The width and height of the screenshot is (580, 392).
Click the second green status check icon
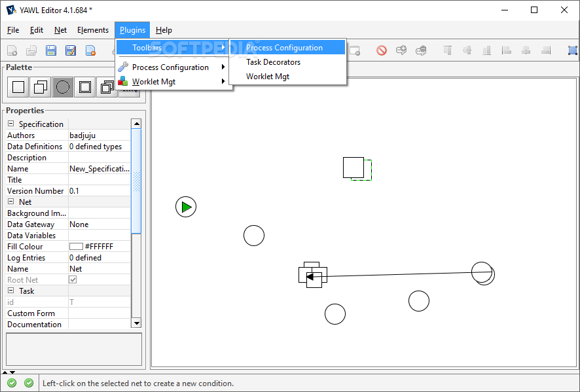[29, 383]
